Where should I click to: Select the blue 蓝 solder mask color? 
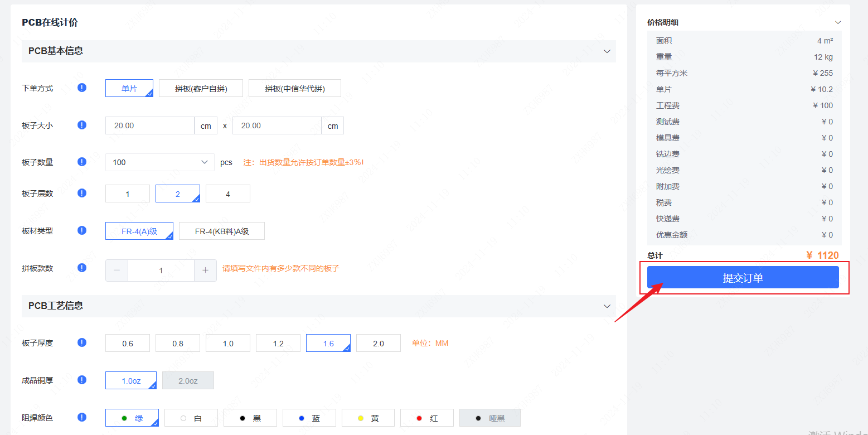coord(309,417)
